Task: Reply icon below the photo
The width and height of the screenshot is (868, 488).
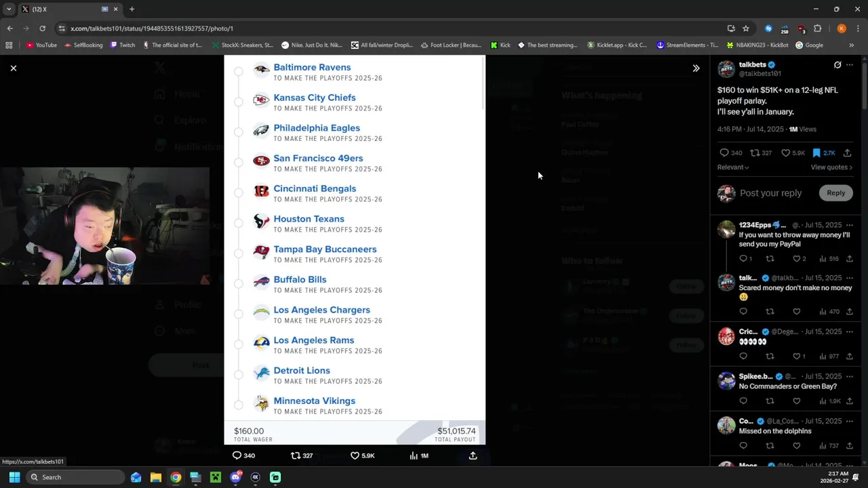Action: click(237, 455)
